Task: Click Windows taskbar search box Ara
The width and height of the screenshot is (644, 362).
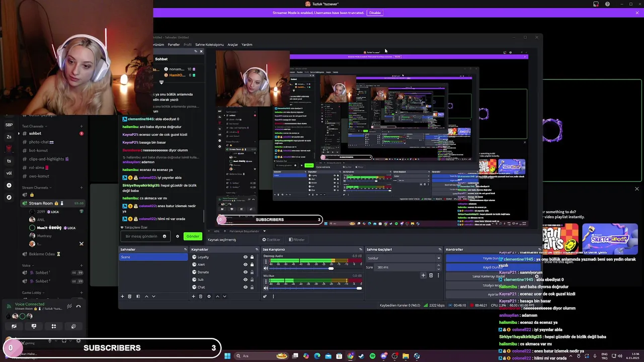Action: coord(261,356)
